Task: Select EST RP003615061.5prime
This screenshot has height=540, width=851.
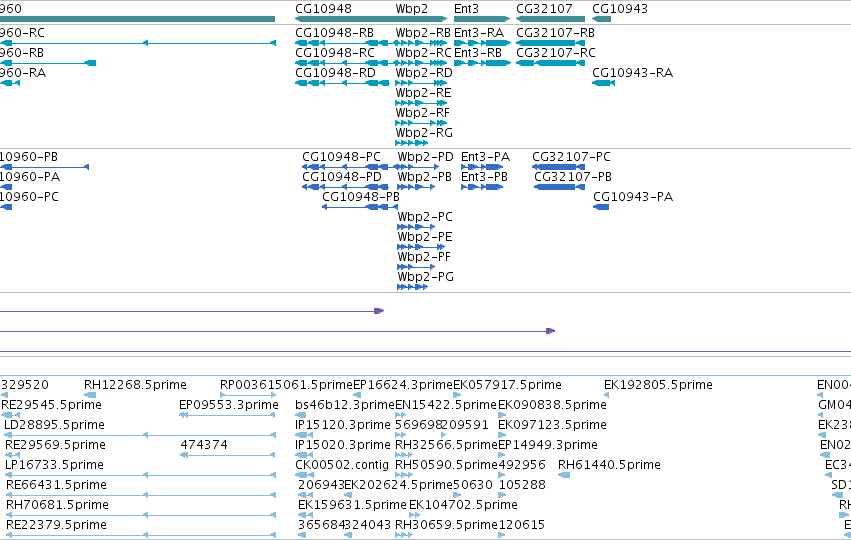Action: (x=287, y=385)
